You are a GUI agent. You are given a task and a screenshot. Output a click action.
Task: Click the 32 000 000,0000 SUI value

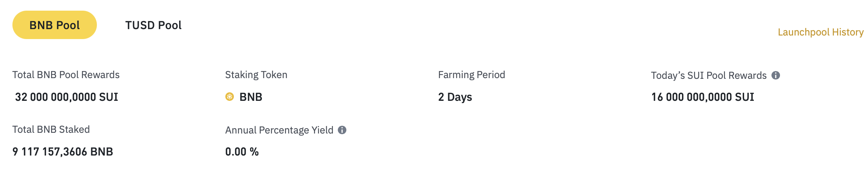click(x=66, y=97)
